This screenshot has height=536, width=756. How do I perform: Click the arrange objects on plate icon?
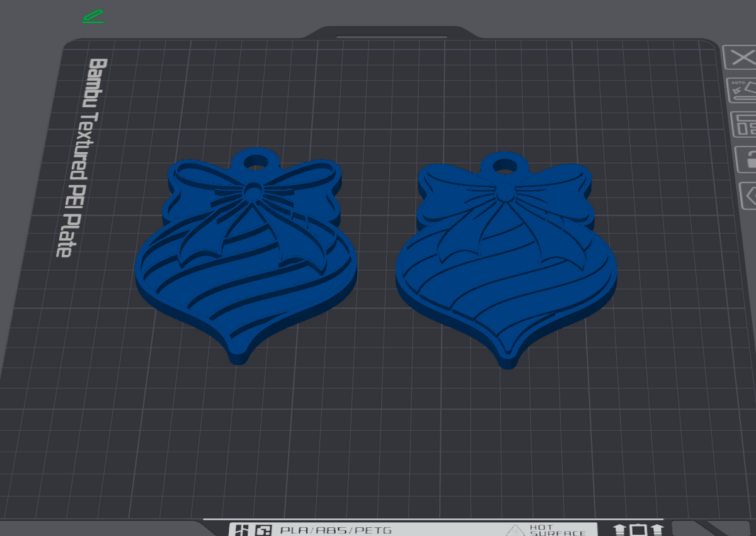coord(743,124)
